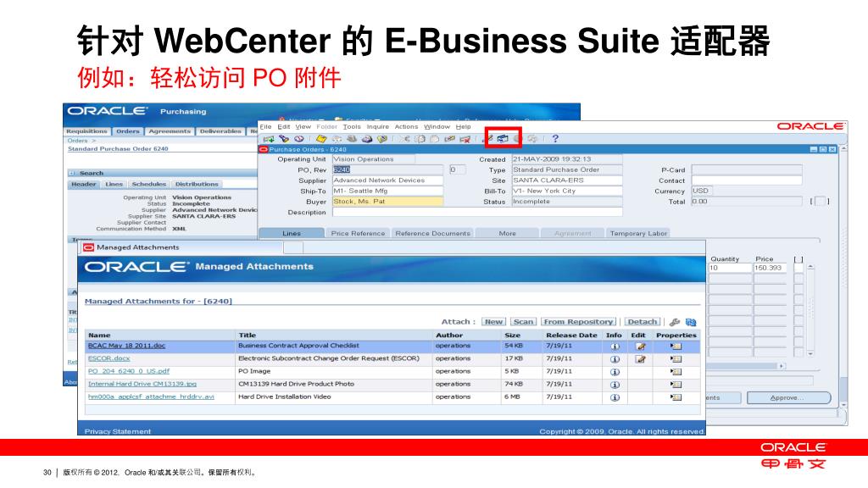
Task: Click the lines scrollbar down arrow
Action: coord(810,353)
